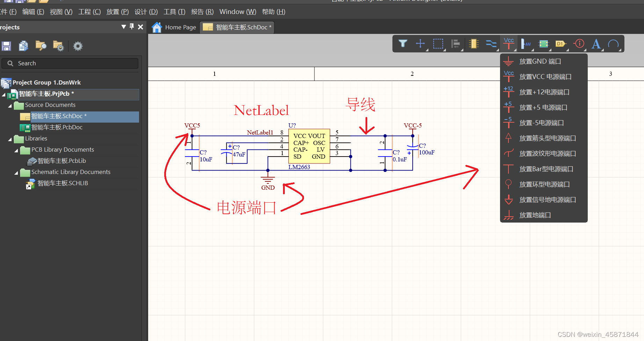Choose 放置+12电源端口 from the flyout
This screenshot has width=644, height=341.
[542, 92]
